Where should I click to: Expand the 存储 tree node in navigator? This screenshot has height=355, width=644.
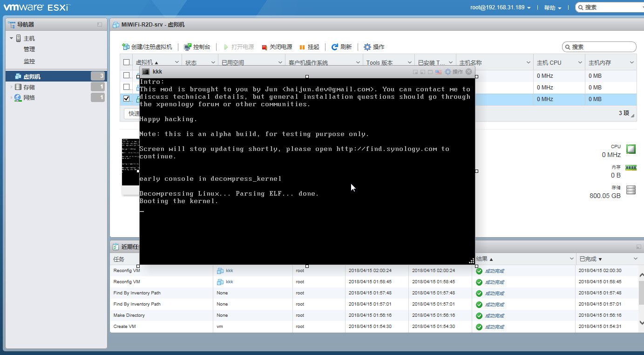[12, 87]
